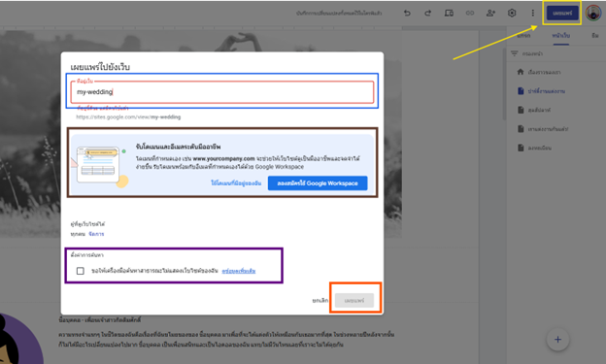Click the blue Google Workspace sign-up button
The height and width of the screenshot is (364, 606).
tap(318, 183)
